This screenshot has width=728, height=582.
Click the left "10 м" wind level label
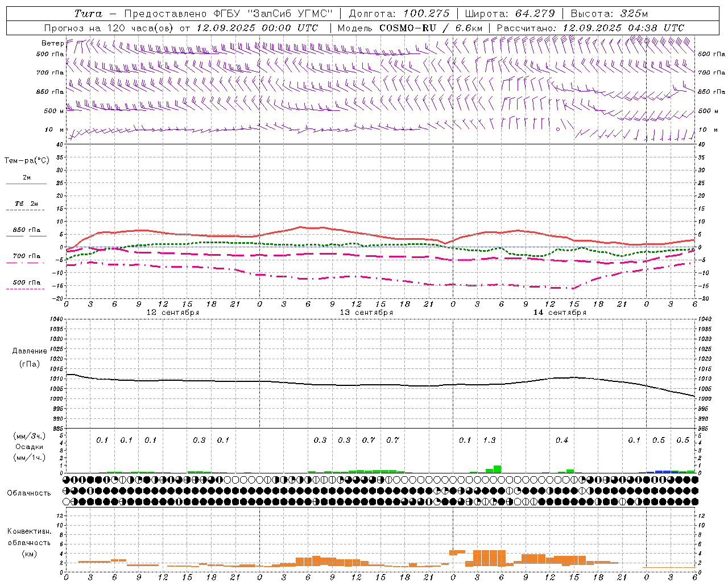coord(54,130)
